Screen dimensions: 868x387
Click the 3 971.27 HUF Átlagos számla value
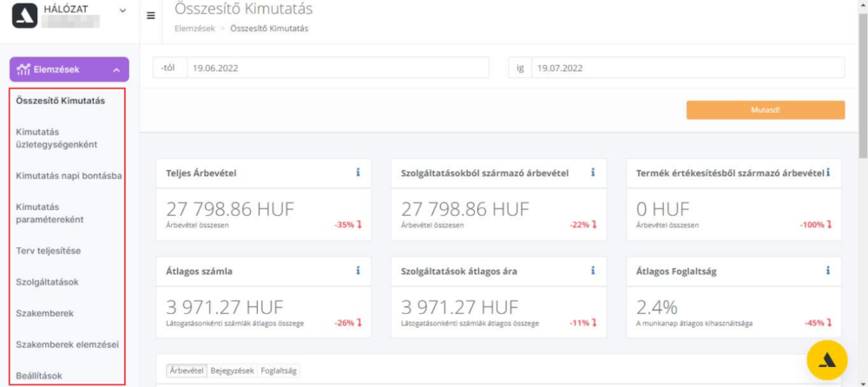pos(224,306)
